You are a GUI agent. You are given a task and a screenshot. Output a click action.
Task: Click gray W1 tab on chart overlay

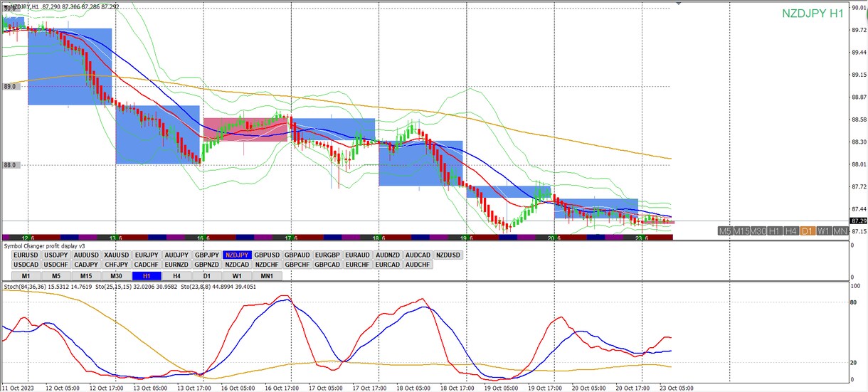pyautogui.click(x=824, y=231)
